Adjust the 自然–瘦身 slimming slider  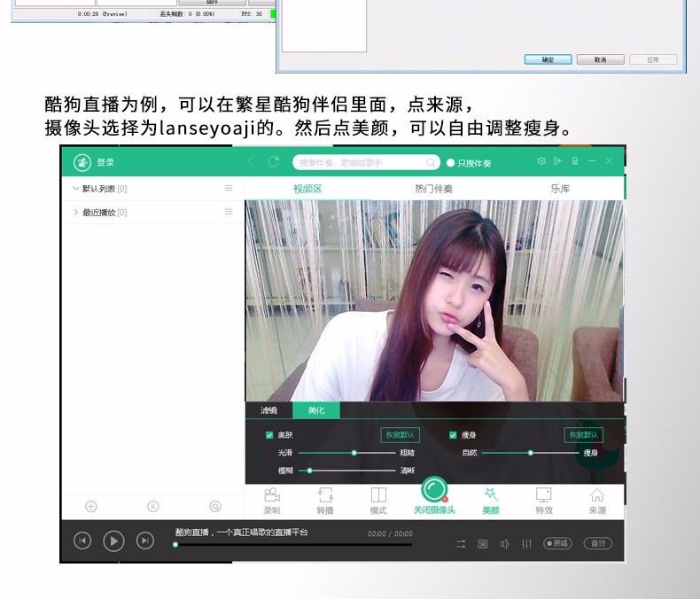point(531,453)
